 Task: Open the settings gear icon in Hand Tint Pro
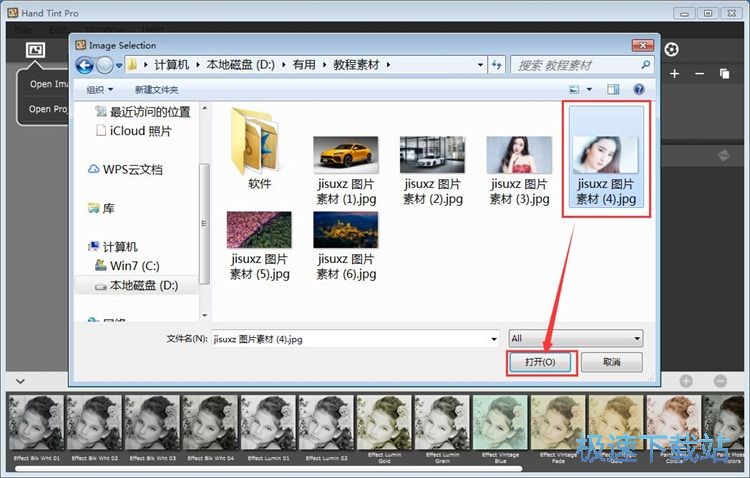pyautogui.click(x=672, y=49)
